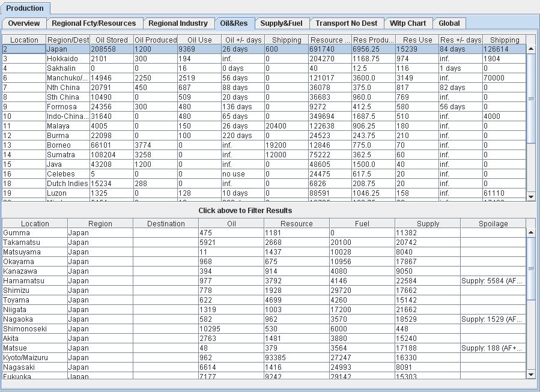Select the Oil&Res tab

(x=234, y=23)
